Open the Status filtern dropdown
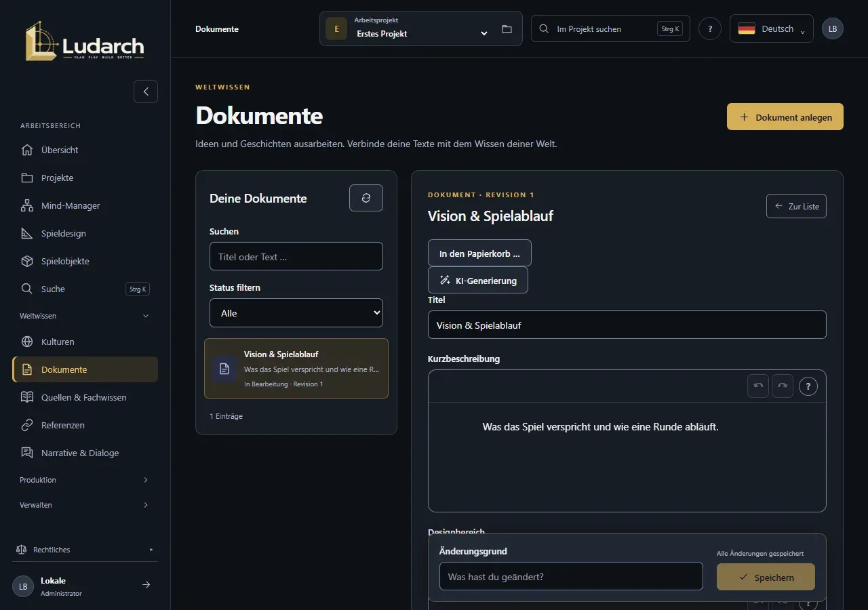 pyautogui.click(x=296, y=312)
